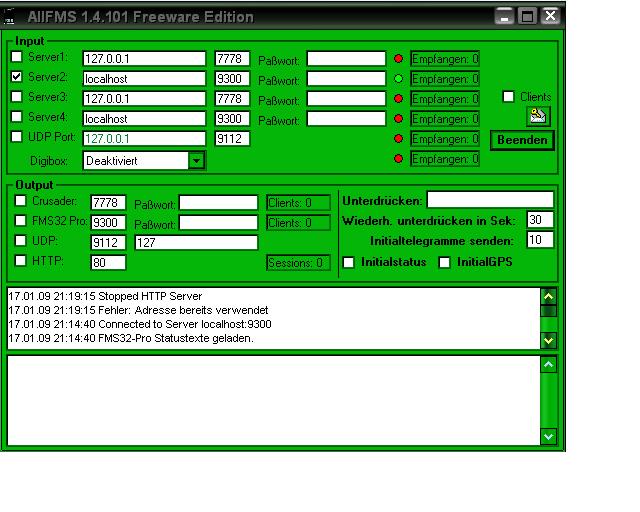Image resolution: width=640 pixels, height=512 pixels.
Task: Click the green status indicator for Server2
Action: pos(398,79)
